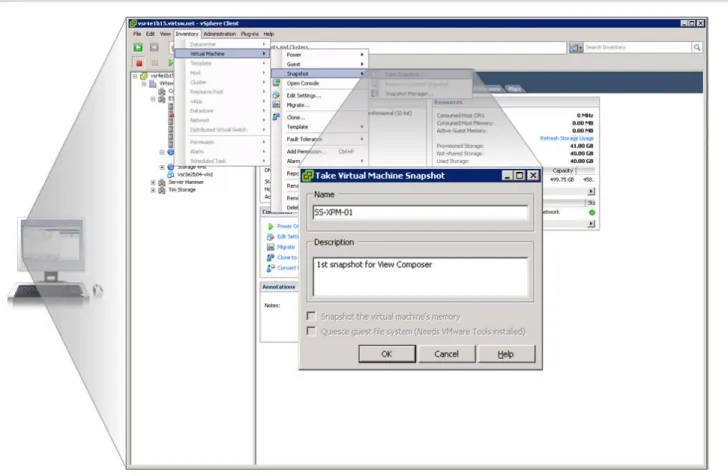Click the green back navigation arrow in the toolbar
This screenshot has width=728, height=476.
coord(138,47)
